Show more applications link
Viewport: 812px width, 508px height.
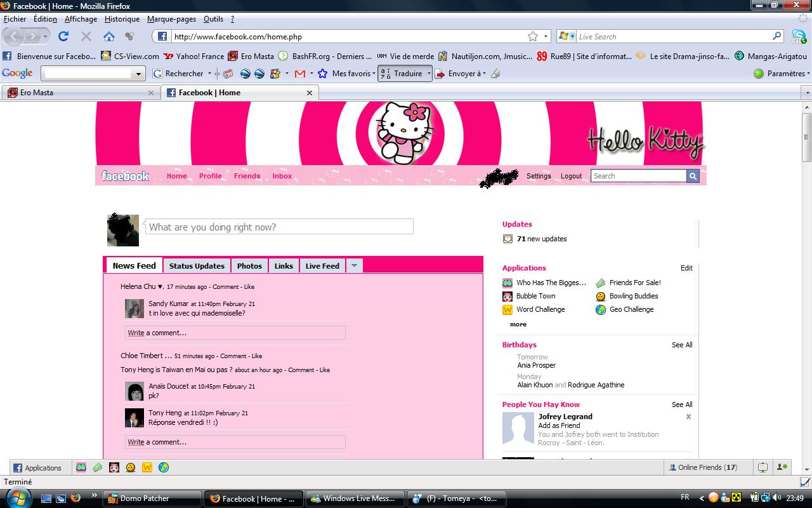pos(518,324)
